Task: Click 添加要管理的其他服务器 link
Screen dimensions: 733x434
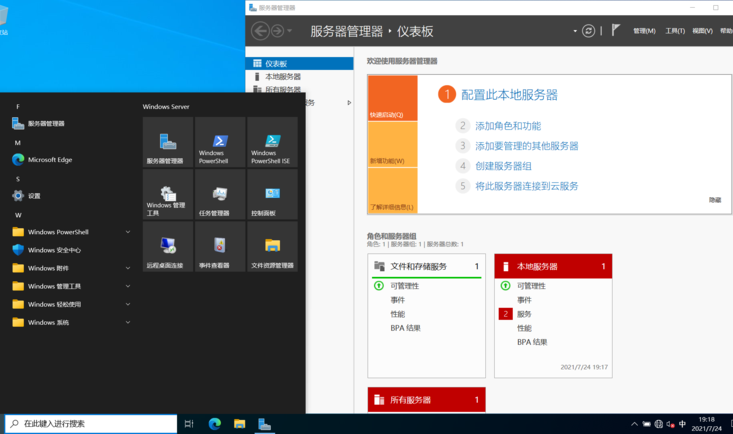Action: click(526, 146)
